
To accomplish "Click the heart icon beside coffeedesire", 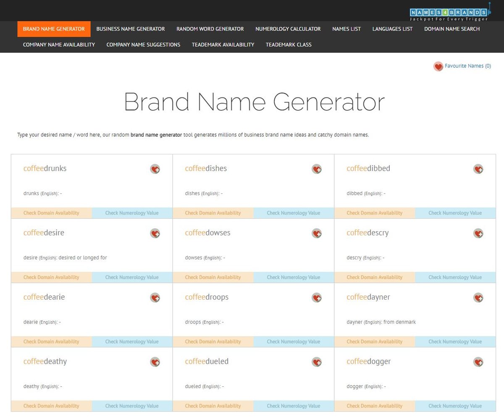I will pyautogui.click(x=155, y=233).
